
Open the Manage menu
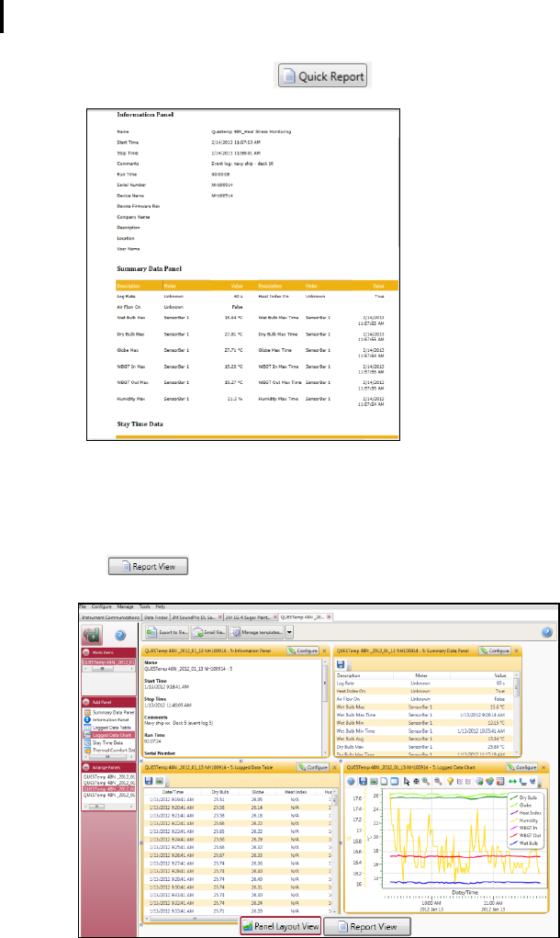[126, 606]
